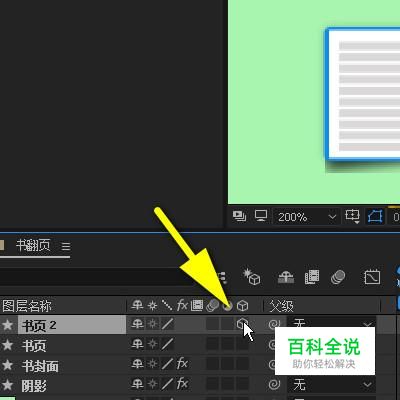400x400 pixels.
Task: Click the star icon of 书页
Action: 7,345
